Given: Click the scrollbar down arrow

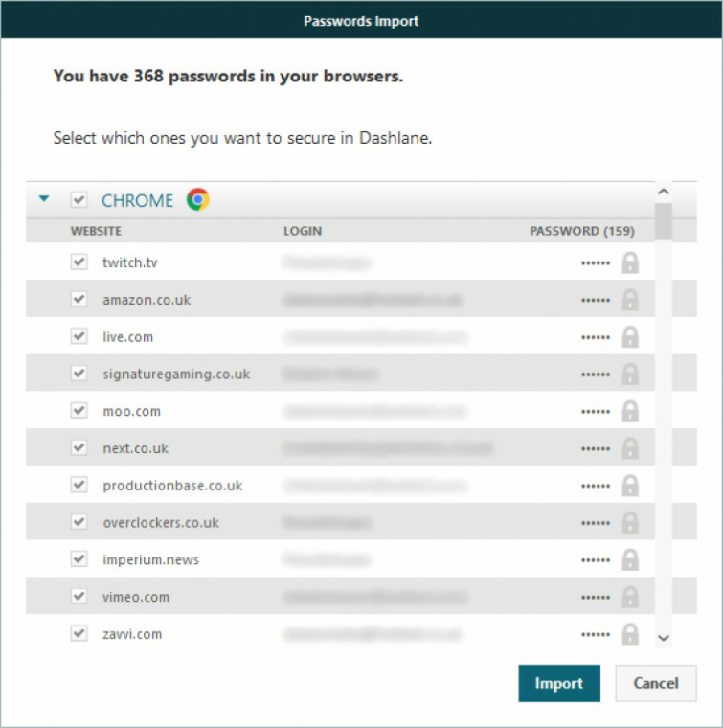Looking at the screenshot, I should coord(664,638).
